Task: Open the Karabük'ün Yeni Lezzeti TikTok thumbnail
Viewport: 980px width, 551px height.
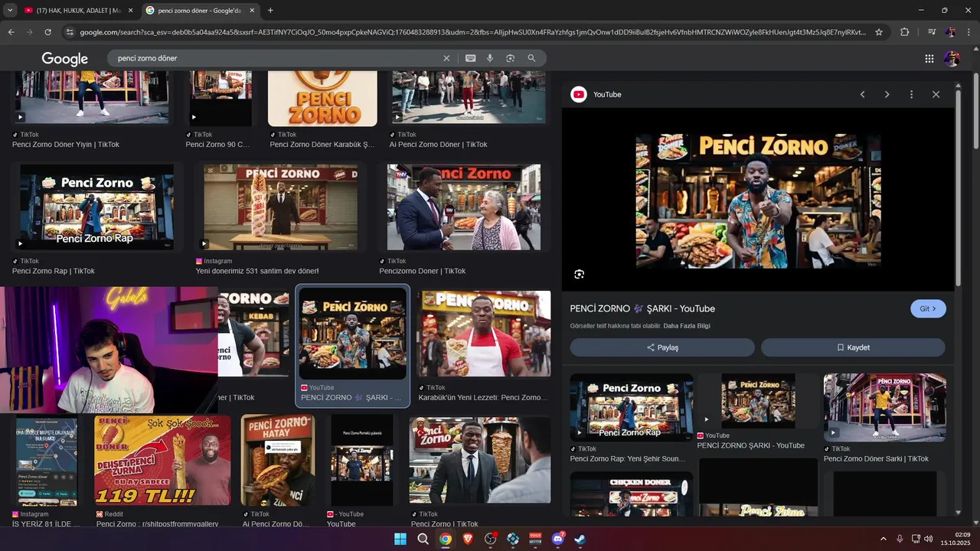Action: click(484, 334)
